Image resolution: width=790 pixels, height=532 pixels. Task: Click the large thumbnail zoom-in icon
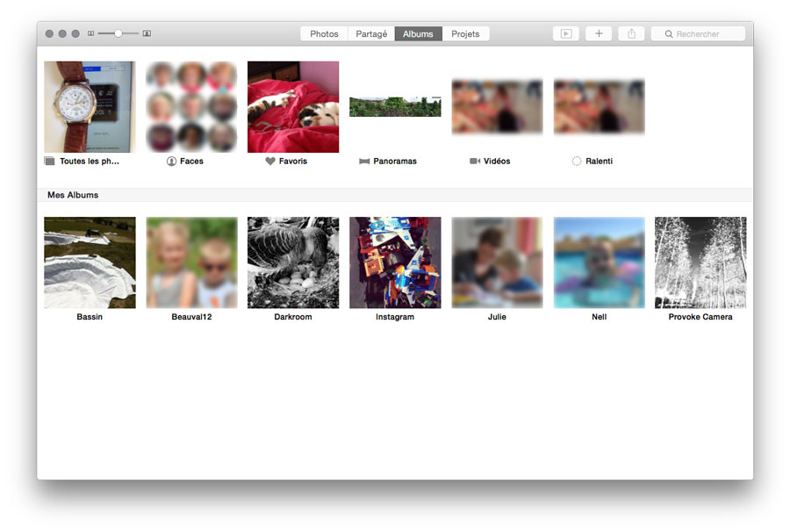coord(147,33)
